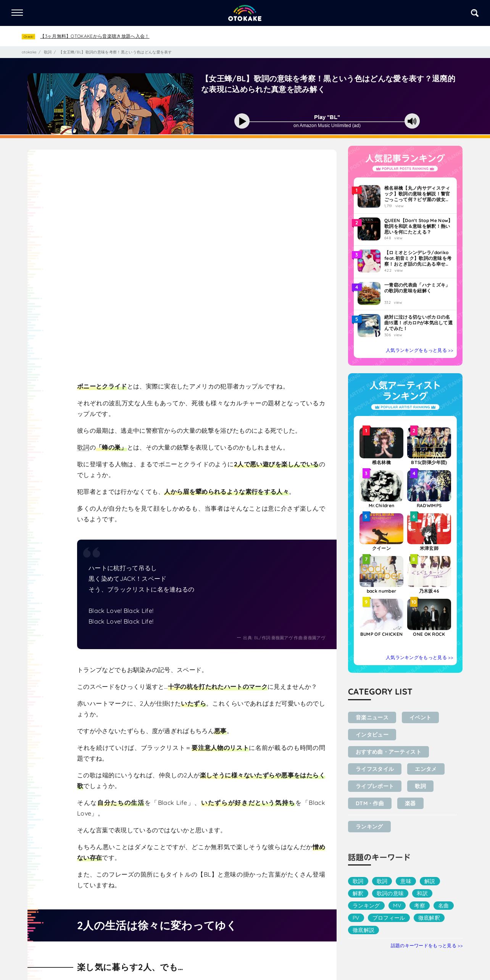Open artist 乃木坂46 thumbnail

(x=429, y=571)
